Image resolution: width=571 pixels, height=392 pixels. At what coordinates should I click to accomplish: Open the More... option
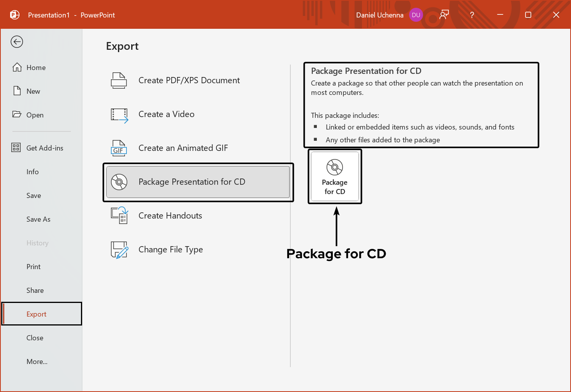(37, 361)
